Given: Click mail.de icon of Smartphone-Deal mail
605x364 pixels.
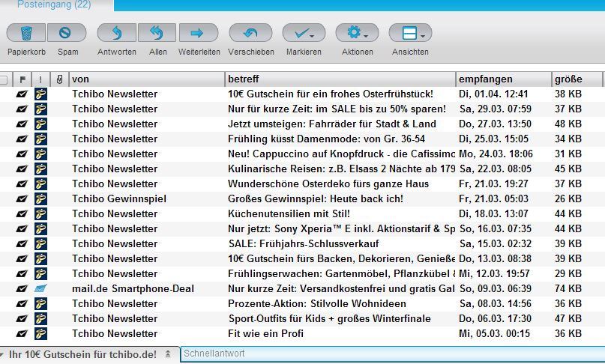Looking at the screenshot, I should (41, 288).
